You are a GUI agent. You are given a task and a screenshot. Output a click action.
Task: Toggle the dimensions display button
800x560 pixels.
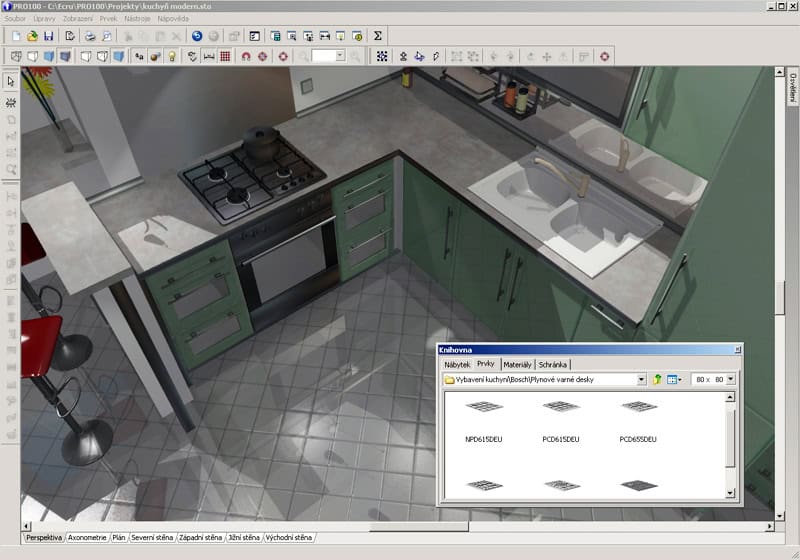(x=209, y=57)
